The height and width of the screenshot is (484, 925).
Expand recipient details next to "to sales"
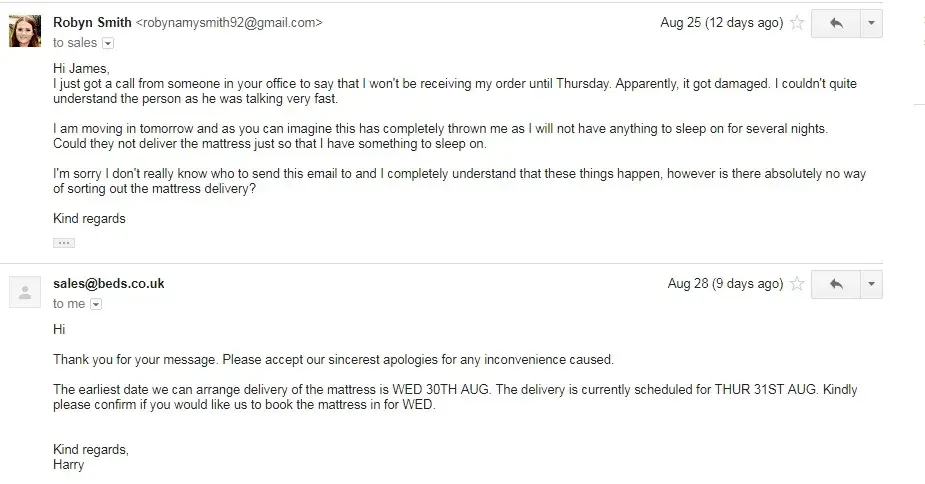(108, 43)
